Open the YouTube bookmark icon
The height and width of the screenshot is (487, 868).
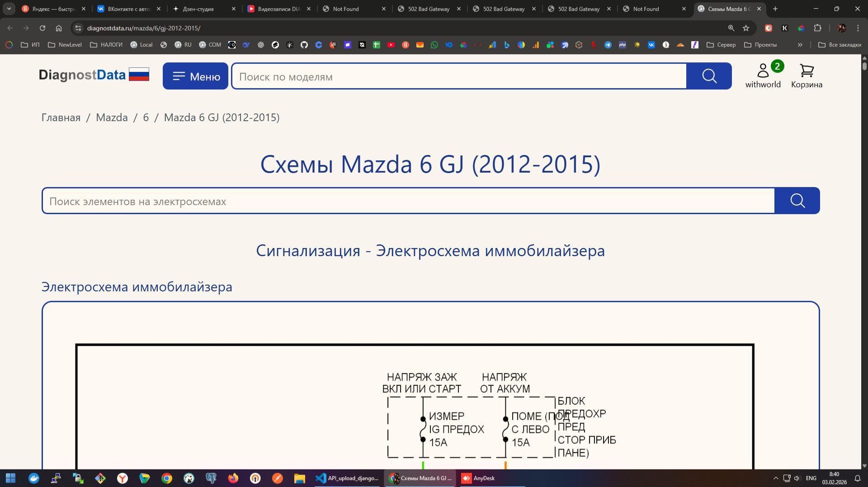pos(391,45)
